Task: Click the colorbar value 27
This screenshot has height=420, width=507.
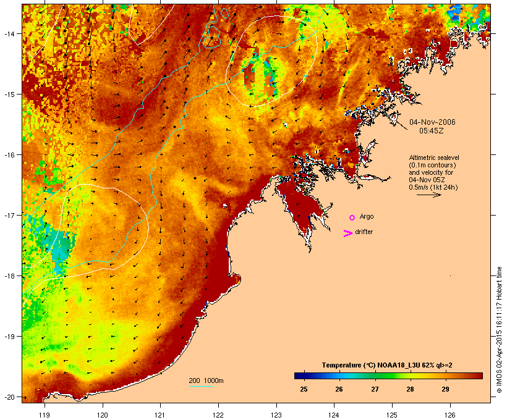Action: tap(375, 389)
